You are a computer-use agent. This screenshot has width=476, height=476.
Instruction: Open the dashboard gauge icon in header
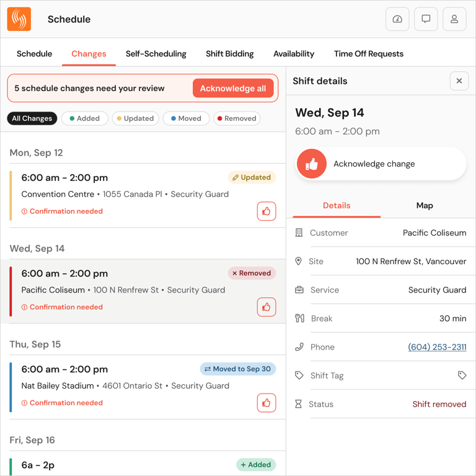click(397, 19)
